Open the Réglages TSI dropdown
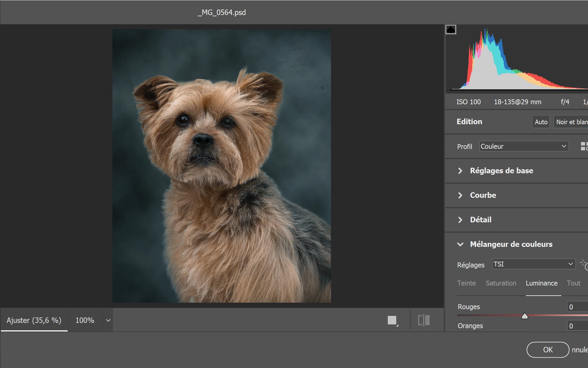588x368 pixels. tap(533, 264)
